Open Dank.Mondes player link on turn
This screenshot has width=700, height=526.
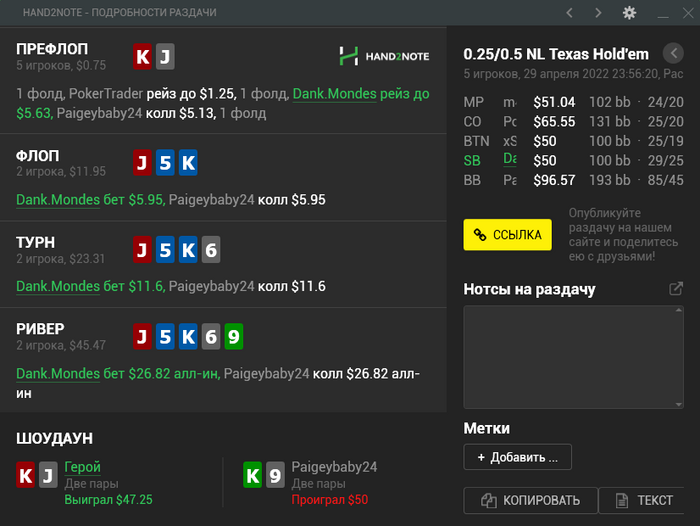point(58,286)
